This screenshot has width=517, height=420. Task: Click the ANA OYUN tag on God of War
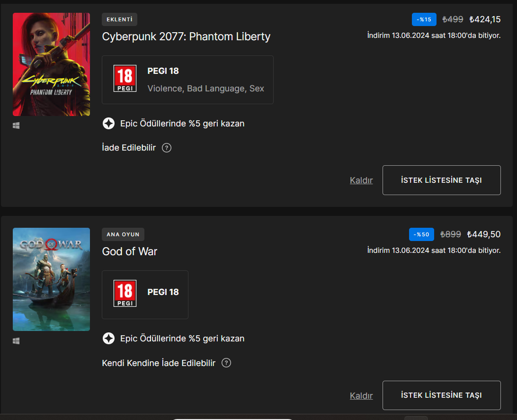(123, 234)
